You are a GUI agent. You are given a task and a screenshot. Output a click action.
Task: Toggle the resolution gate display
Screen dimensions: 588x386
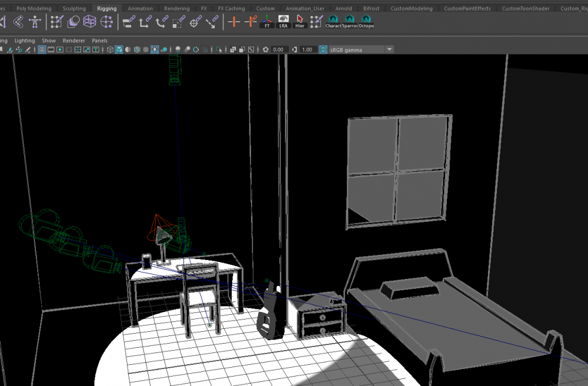(59, 49)
